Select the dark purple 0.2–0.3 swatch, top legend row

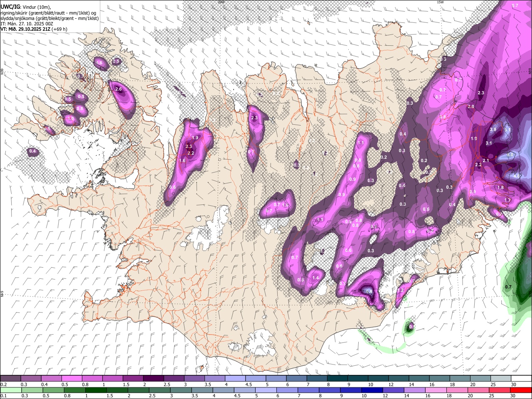[x=10, y=379]
